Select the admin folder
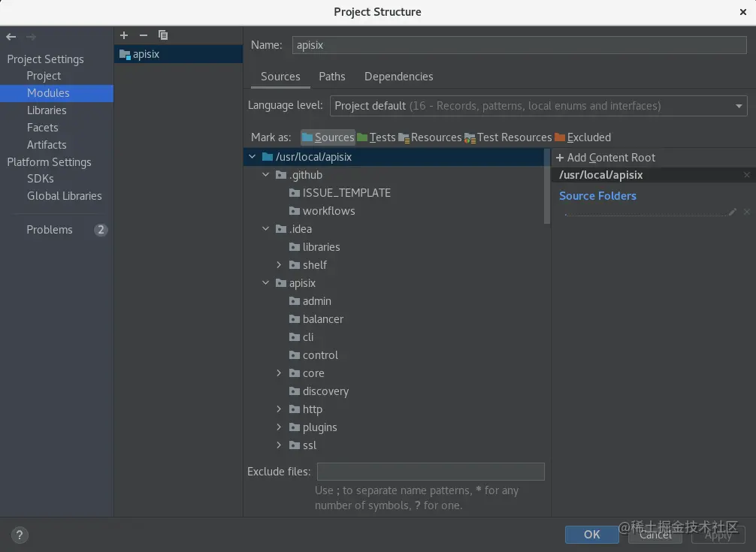756x552 pixels. [x=317, y=301]
